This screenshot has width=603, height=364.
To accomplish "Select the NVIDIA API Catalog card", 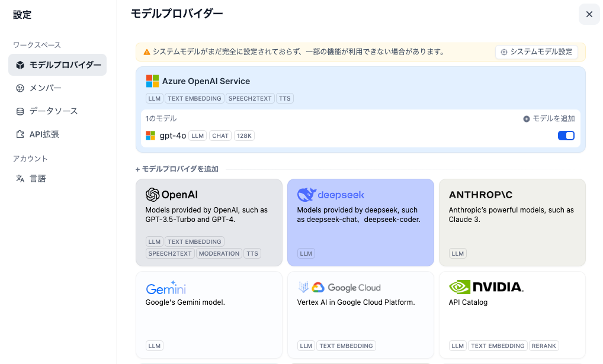I will (512, 315).
